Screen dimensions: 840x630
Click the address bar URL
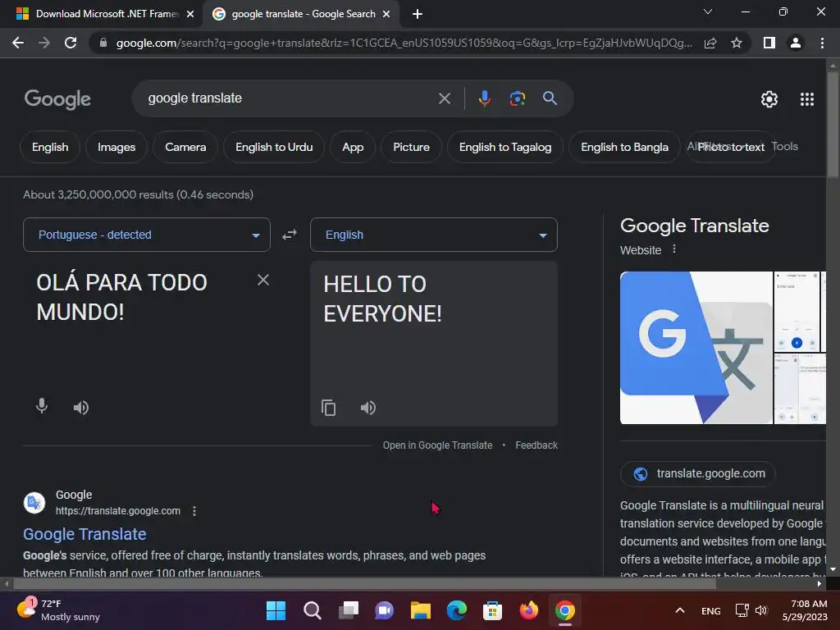click(404, 43)
